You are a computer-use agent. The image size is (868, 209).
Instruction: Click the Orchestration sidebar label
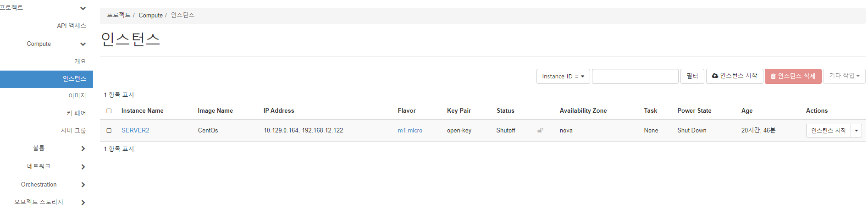pos(39,185)
